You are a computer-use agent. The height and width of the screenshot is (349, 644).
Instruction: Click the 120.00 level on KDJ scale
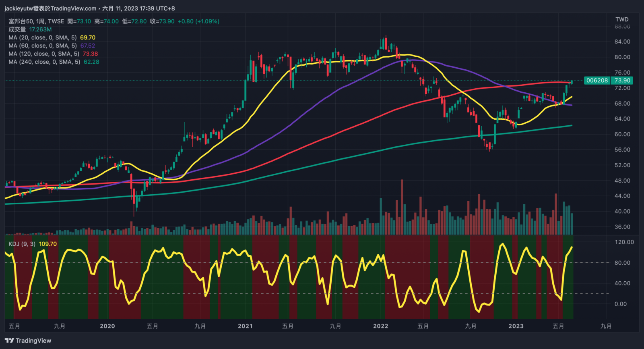(x=624, y=242)
